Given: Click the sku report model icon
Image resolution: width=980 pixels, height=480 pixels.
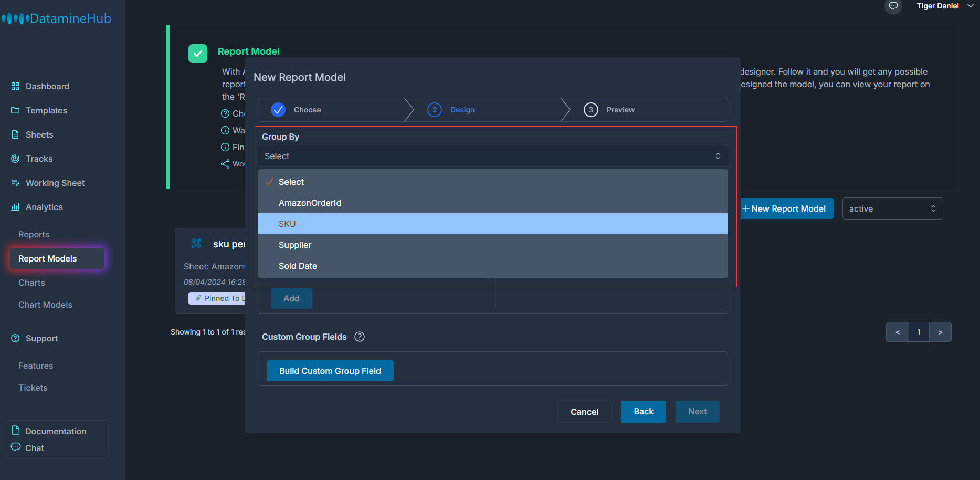Looking at the screenshot, I should click(x=196, y=243).
